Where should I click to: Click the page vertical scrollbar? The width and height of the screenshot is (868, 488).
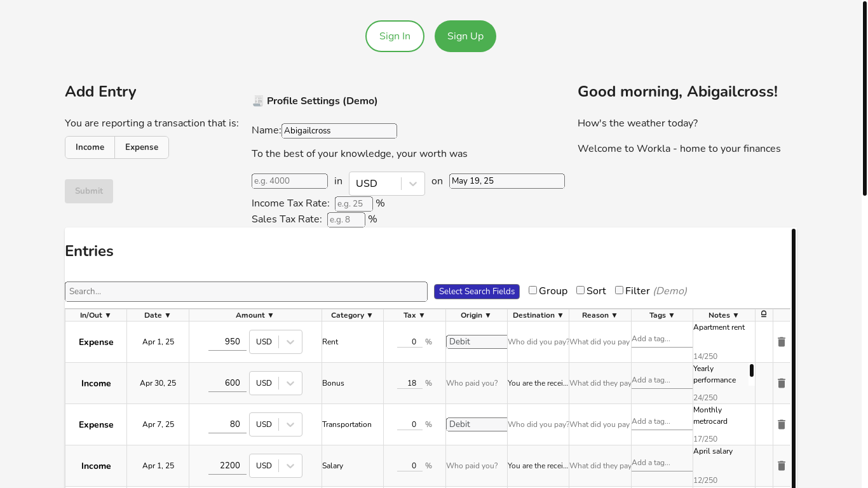865,98
